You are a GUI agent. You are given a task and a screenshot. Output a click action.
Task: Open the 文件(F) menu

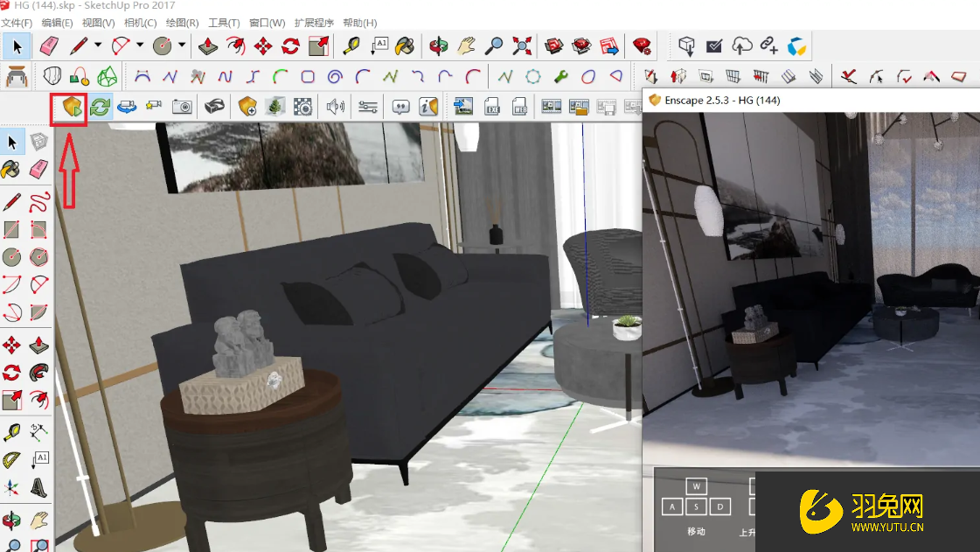tap(17, 23)
